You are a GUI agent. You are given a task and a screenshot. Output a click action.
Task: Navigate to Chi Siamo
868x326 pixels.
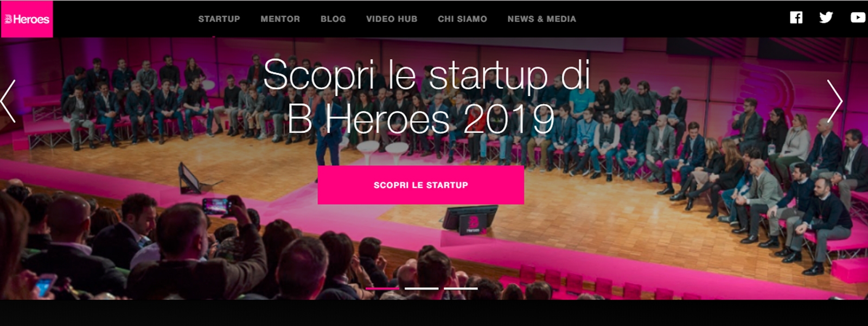point(462,19)
